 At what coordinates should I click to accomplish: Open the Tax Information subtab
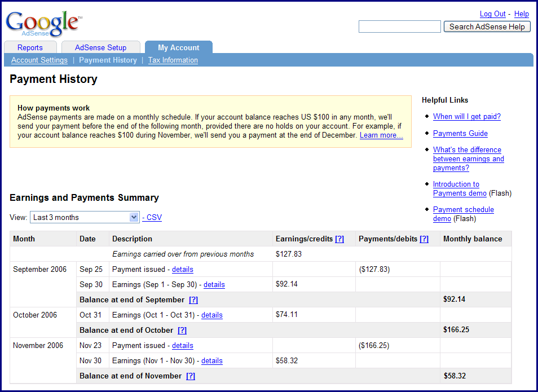tap(173, 60)
